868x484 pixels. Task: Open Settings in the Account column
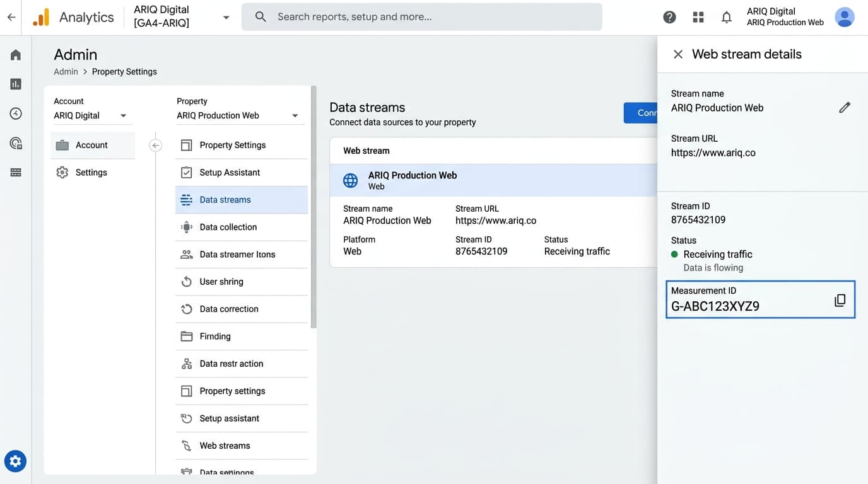coord(93,173)
